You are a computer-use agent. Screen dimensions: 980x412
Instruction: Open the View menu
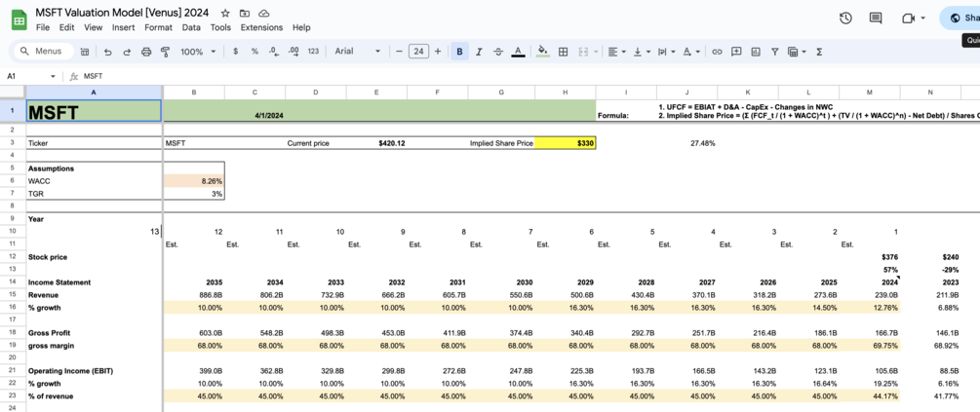tap(94, 27)
